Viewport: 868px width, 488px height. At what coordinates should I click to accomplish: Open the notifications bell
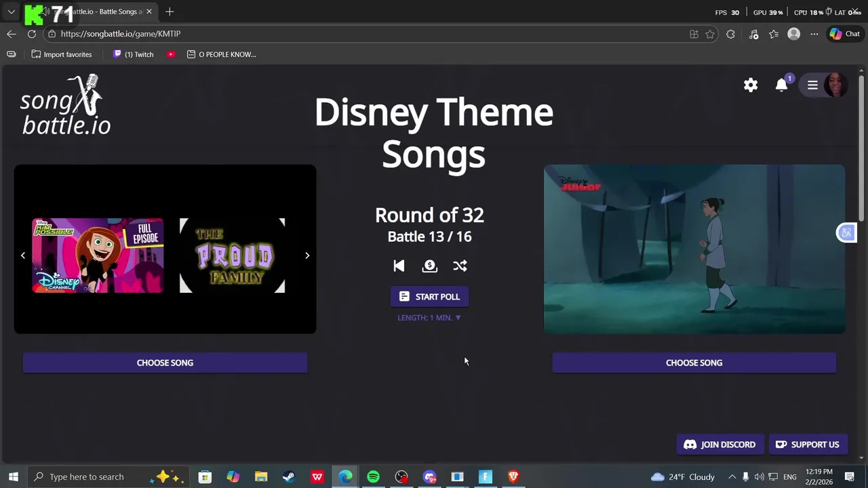coord(782,85)
